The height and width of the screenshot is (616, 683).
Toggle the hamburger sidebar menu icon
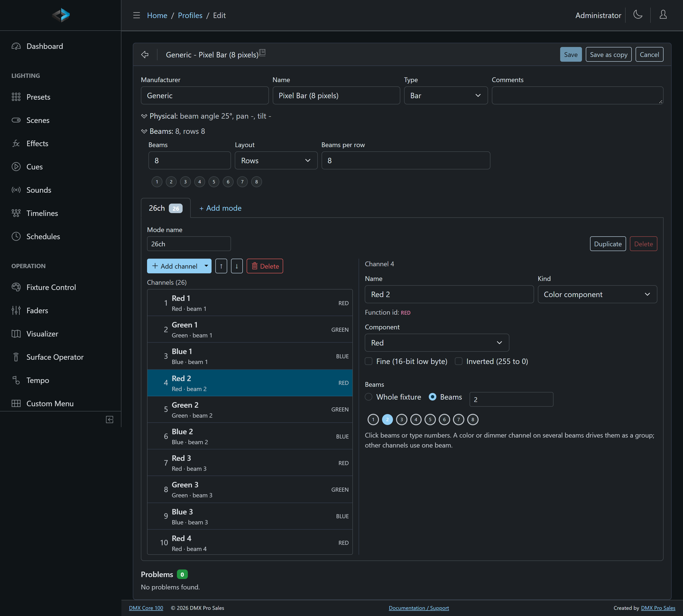(x=136, y=15)
